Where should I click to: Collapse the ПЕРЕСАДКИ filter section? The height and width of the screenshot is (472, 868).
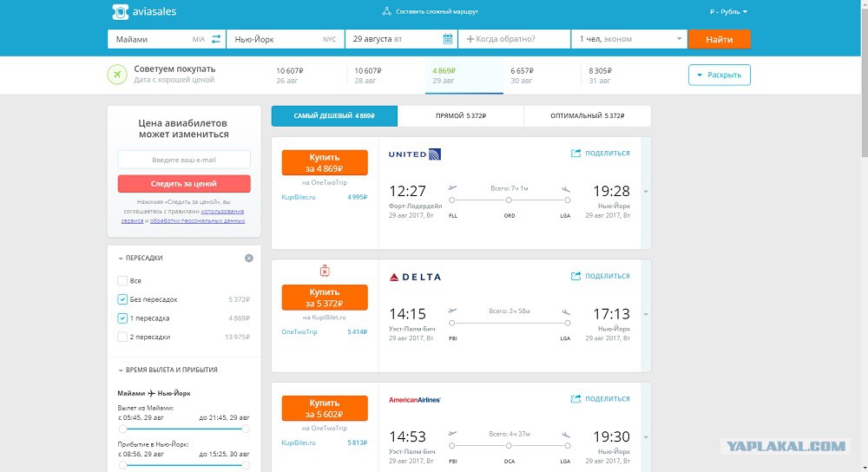(140, 258)
